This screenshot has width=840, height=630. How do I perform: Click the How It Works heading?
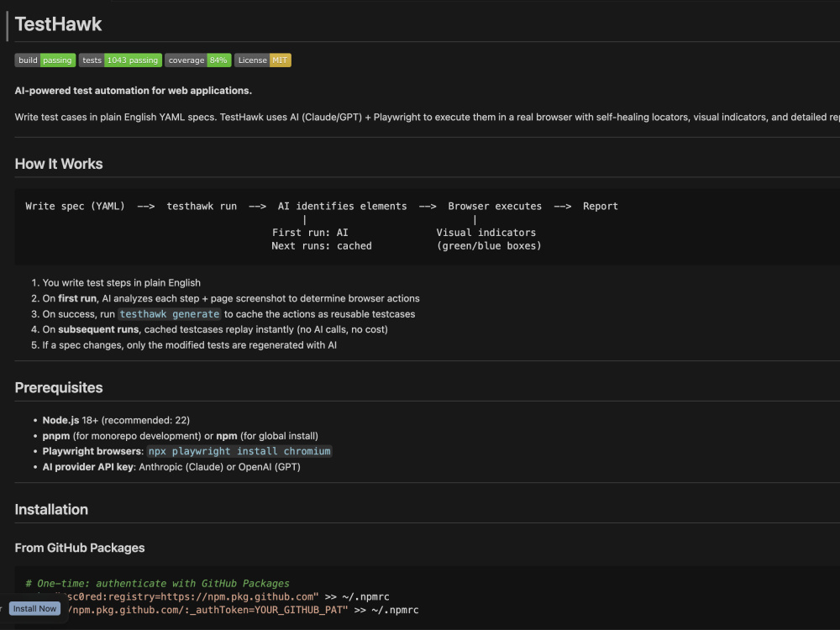click(59, 164)
